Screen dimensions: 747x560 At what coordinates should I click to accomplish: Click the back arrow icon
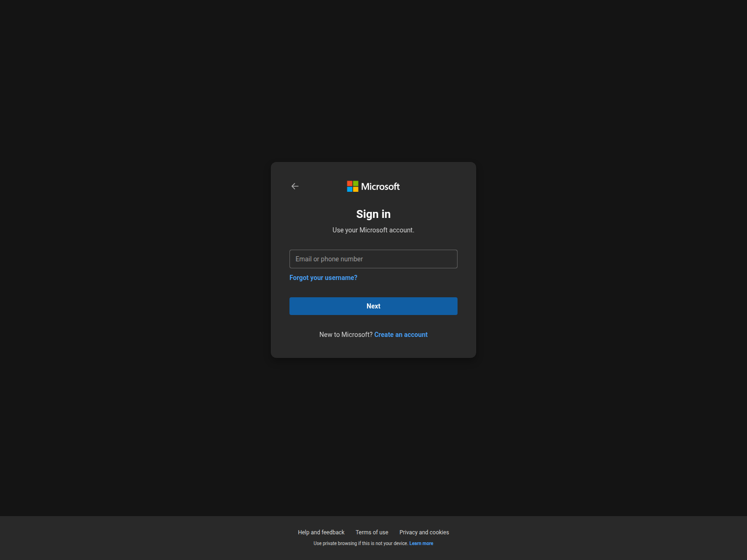pos(295,186)
